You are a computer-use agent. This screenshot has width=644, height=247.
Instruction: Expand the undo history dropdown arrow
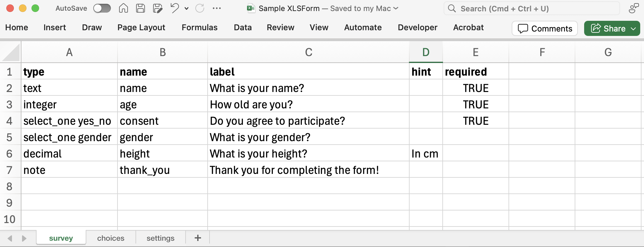coord(187,9)
